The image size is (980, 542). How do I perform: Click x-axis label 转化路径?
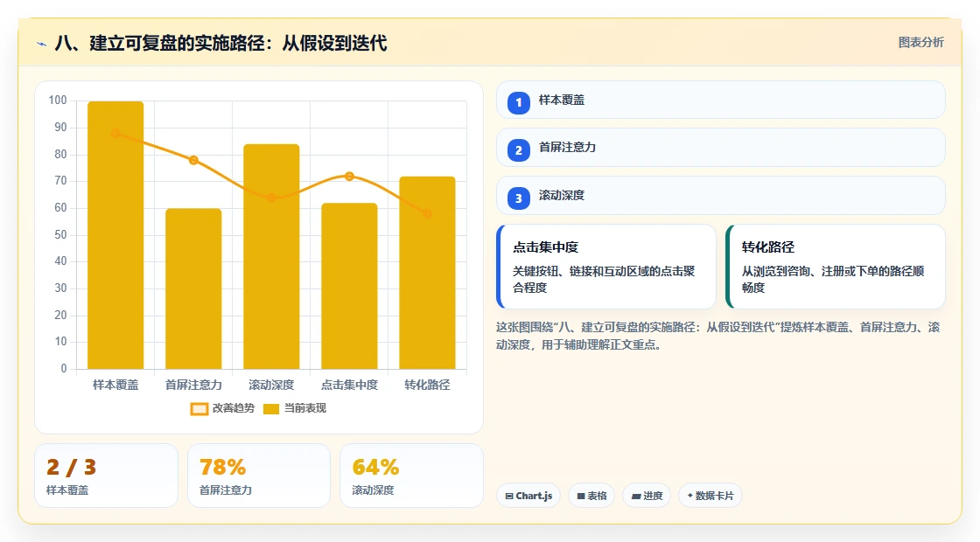pyautogui.click(x=428, y=386)
